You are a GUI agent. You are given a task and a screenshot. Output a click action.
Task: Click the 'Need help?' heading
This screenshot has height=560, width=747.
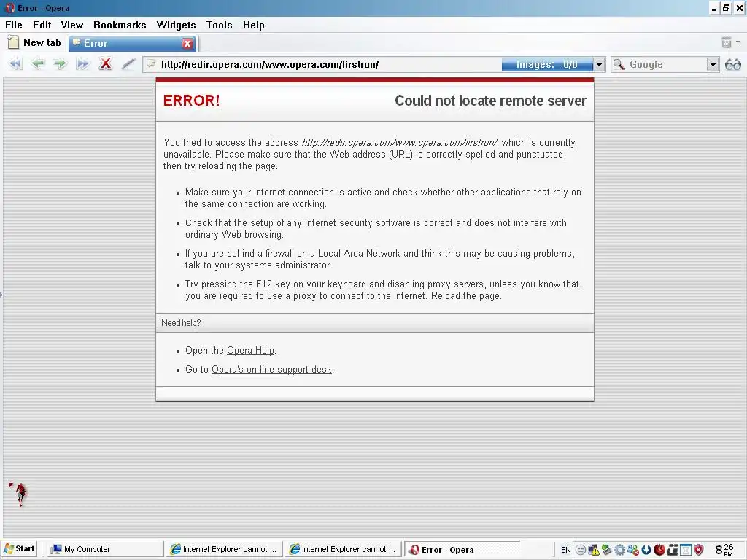[181, 323]
